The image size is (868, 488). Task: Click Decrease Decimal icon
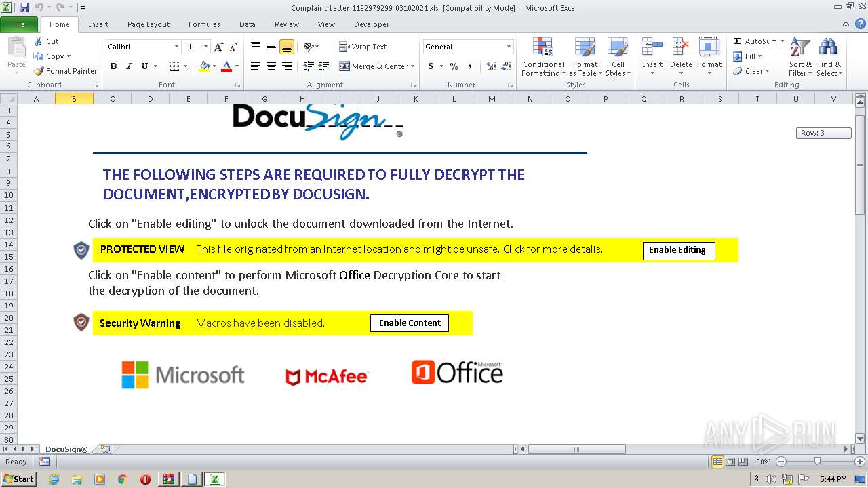coord(507,66)
